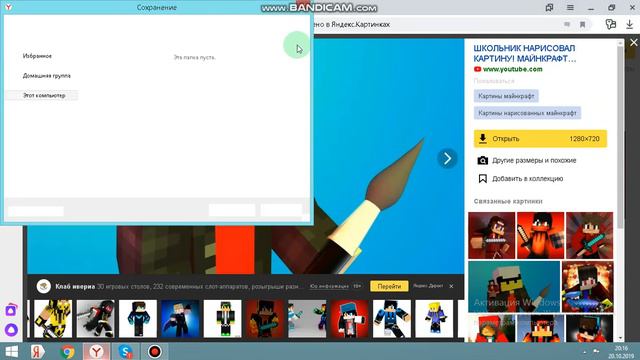Show hidden tray icons arrow
The width and height of the screenshot is (640, 360).
[584, 351]
